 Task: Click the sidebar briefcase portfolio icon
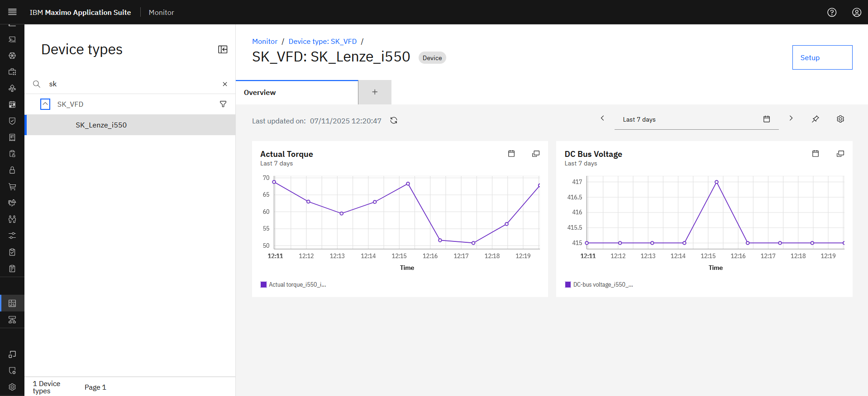12,72
